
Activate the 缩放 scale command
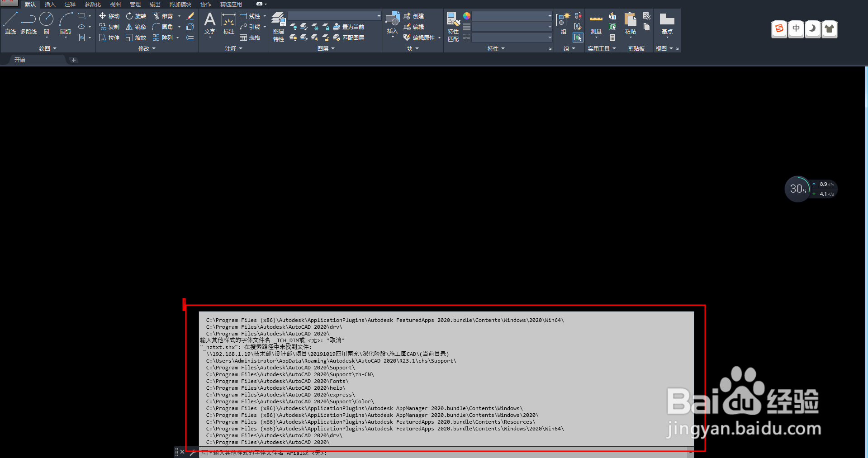(136, 38)
